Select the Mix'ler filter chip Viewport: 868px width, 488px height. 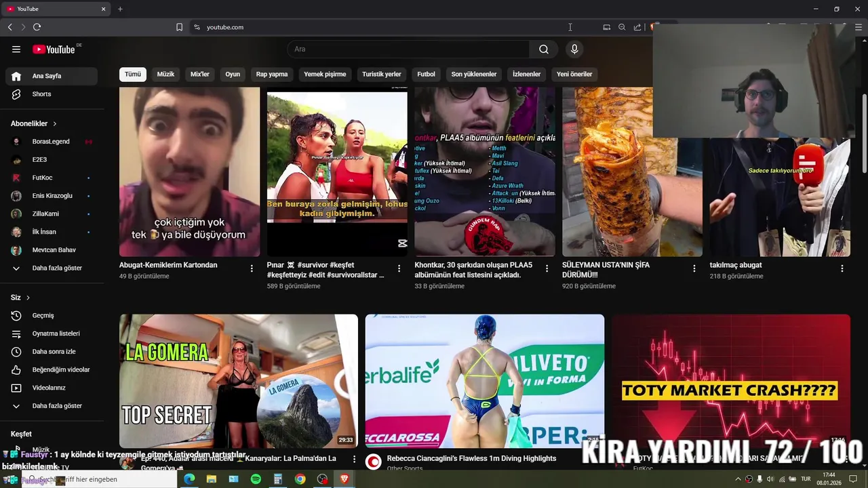coord(200,74)
